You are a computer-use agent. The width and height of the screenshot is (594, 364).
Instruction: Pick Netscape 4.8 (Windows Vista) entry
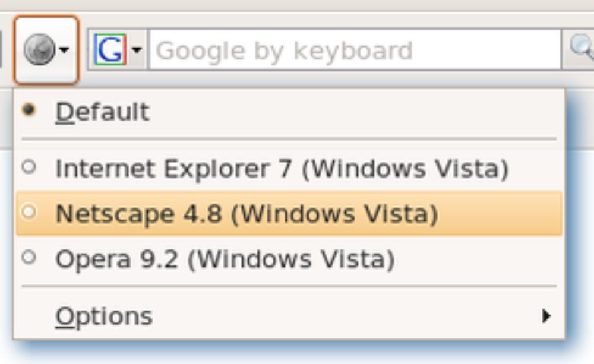(x=246, y=214)
